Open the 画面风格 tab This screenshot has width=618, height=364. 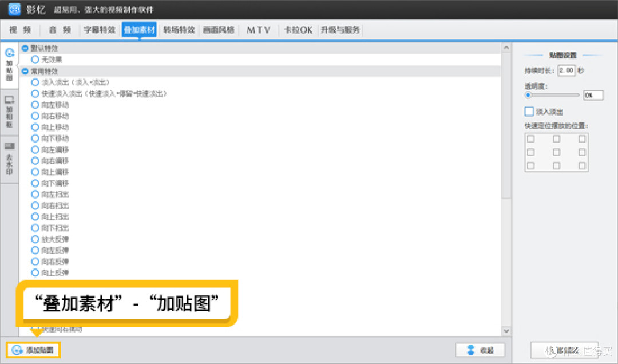tap(219, 30)
